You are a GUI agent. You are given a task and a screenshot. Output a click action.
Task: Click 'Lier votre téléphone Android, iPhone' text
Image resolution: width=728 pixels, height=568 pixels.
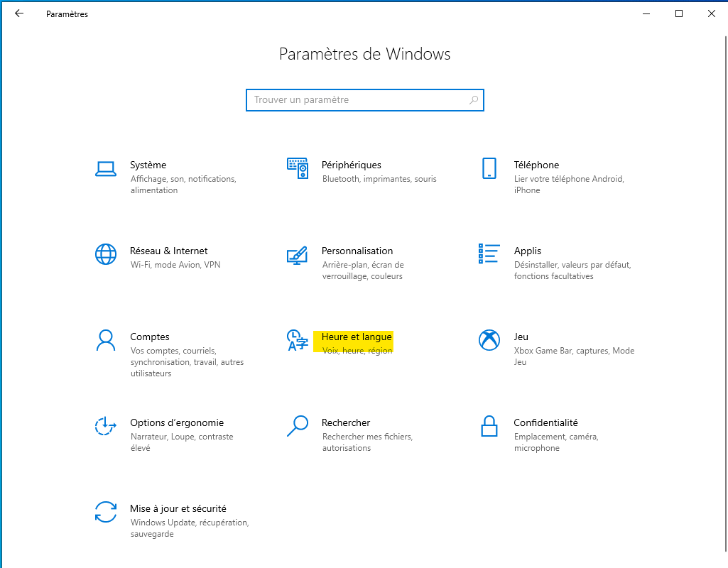(x=569, y=184)
